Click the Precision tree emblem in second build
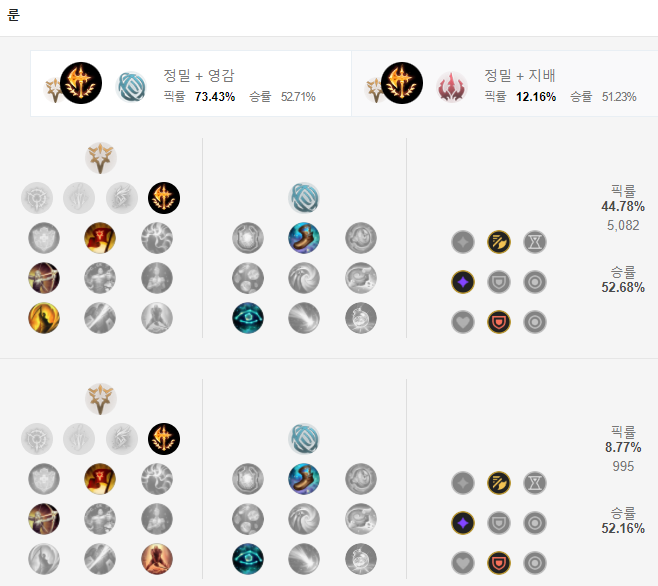Viewport: 658px width, 586px height. pos(101,399)
